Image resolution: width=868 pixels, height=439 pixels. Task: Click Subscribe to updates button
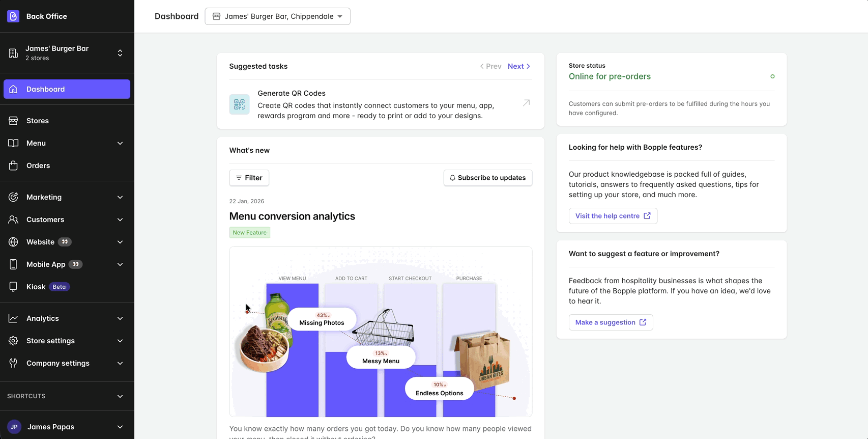click(x=487, y=178)
